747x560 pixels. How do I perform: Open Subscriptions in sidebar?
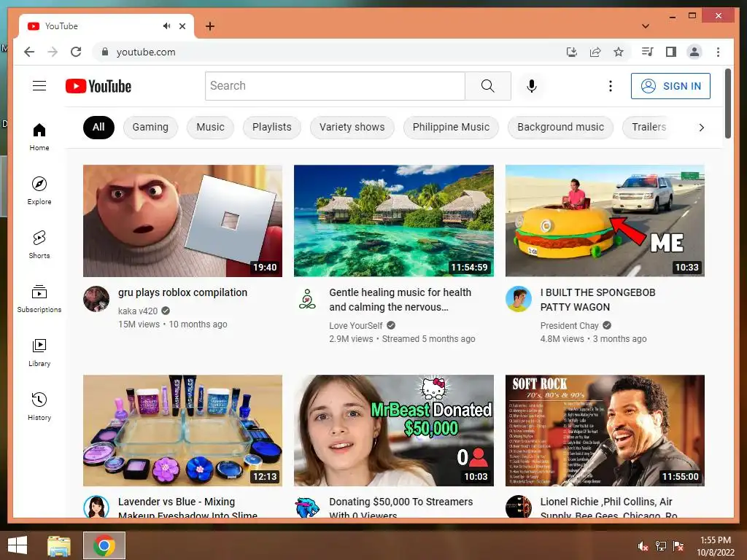pos(39,298)
